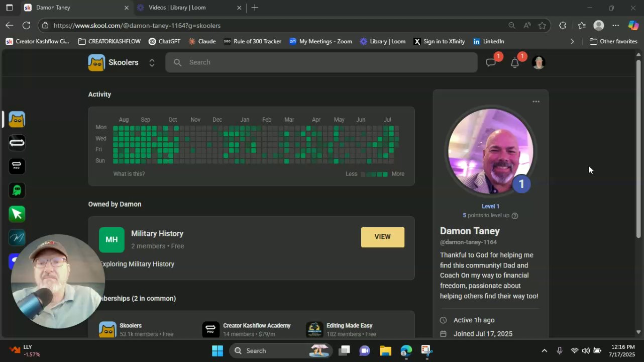Viewport: 644px width, 362px height.
Task: Open the notifications bell
Action: 515,63
